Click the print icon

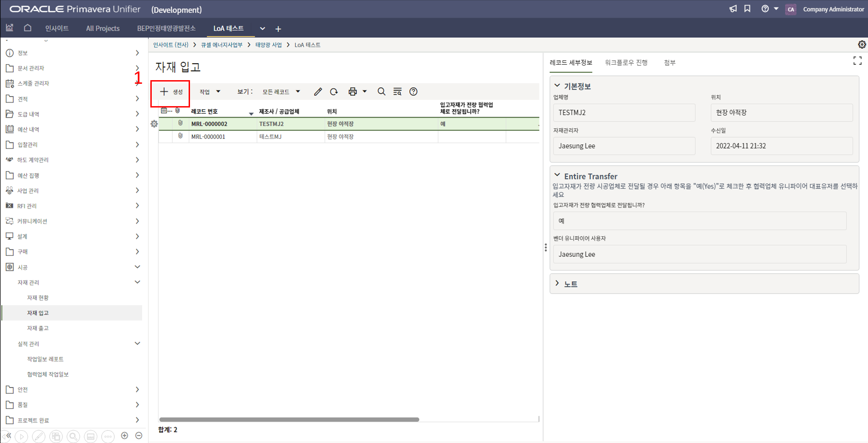pos(352,92)
